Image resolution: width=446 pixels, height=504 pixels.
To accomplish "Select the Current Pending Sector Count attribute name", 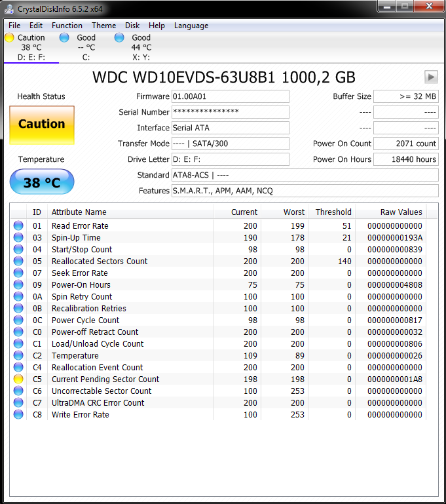I will click(105, 379).
